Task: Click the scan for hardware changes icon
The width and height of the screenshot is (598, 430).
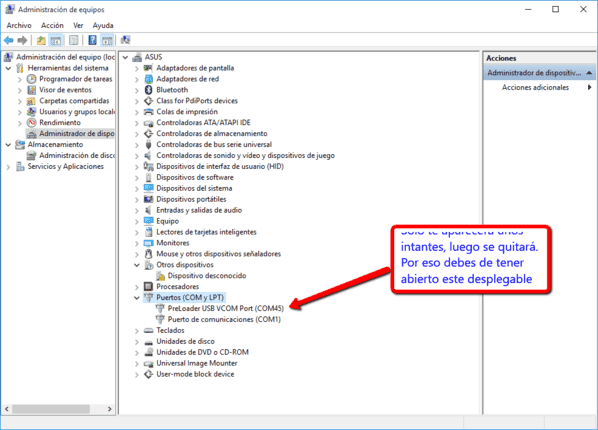Action: coord(125,40)
